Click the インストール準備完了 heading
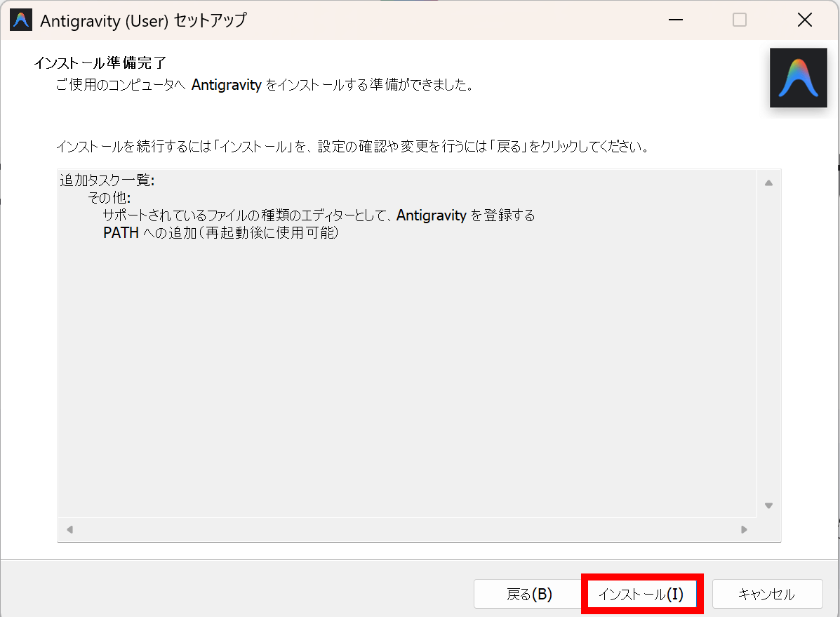This screenshot has height=617, width=840. click(100, 63)
